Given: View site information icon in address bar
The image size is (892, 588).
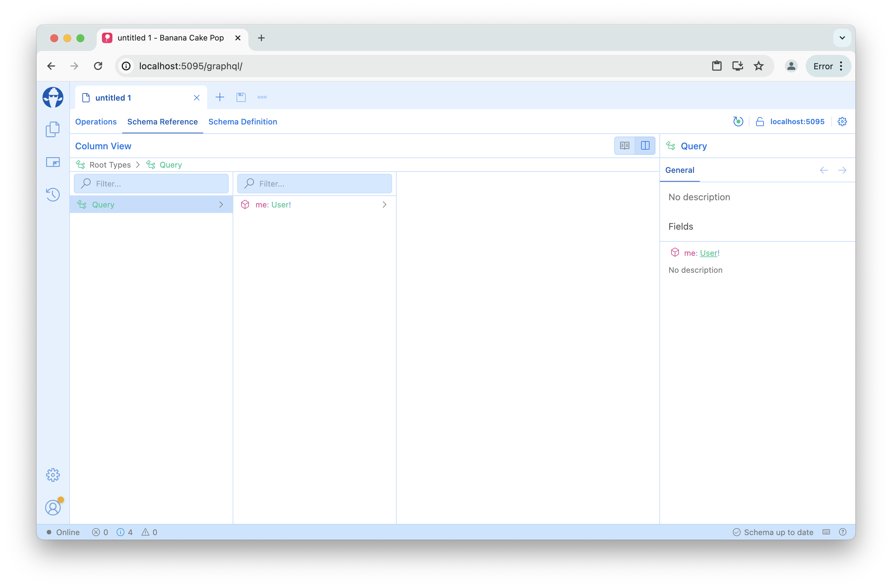Looking at the screenshot, I should [126, 66].
